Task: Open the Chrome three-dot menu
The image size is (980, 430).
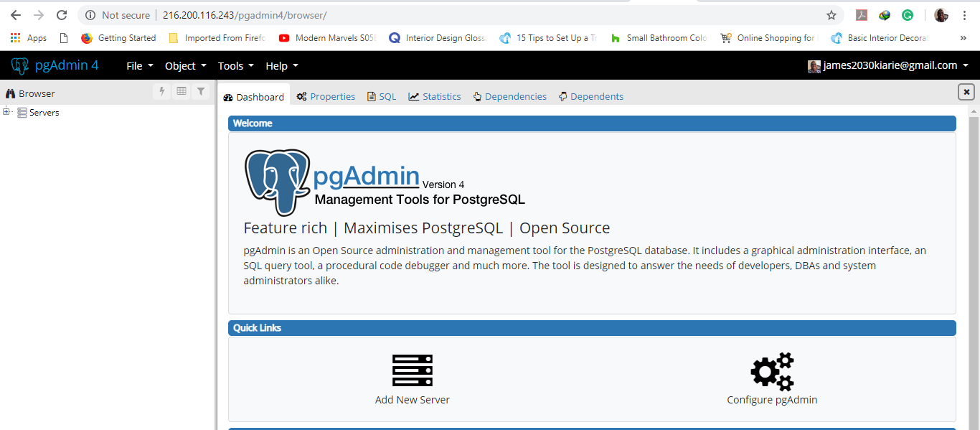Action: (x=965, y=15)
